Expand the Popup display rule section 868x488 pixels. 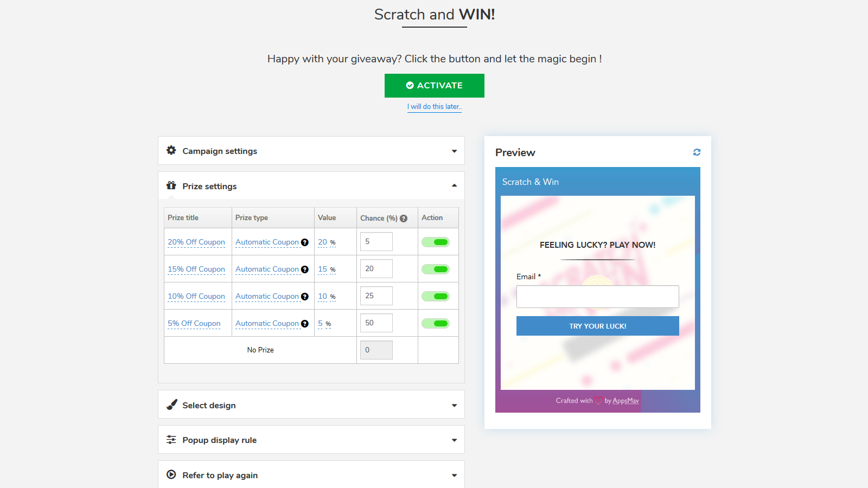click(454, 440)
